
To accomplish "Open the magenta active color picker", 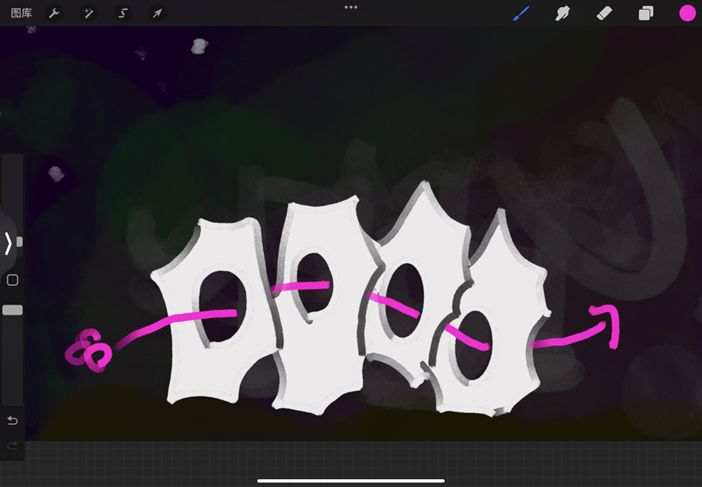I will (x=687, y=13).
